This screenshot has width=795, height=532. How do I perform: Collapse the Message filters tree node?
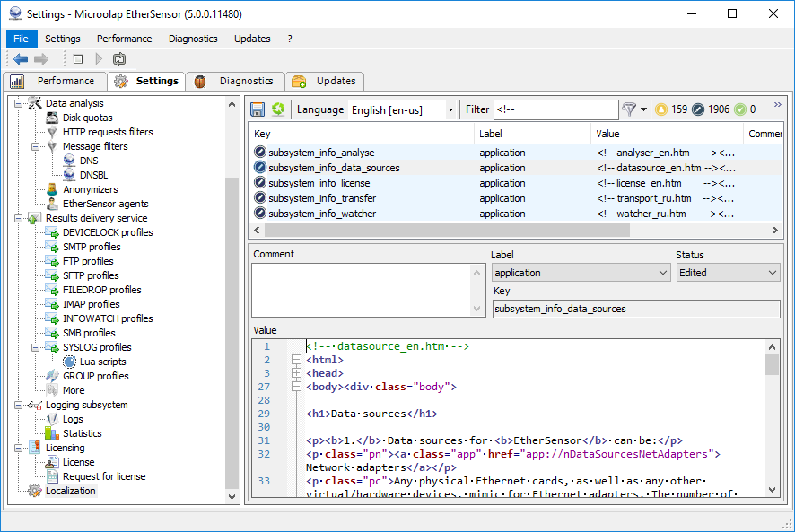36,146
